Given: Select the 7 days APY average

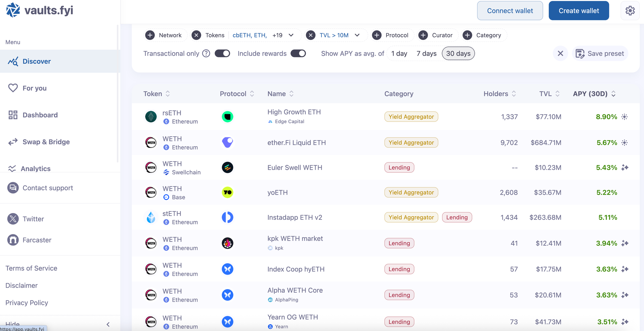Looking at the screenshot, I should pos(426,54).
